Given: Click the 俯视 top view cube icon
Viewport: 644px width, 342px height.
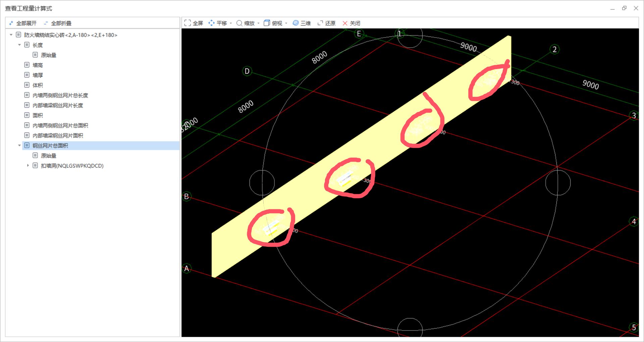Looking at the screenshot, I should click(x=267, y=23).
